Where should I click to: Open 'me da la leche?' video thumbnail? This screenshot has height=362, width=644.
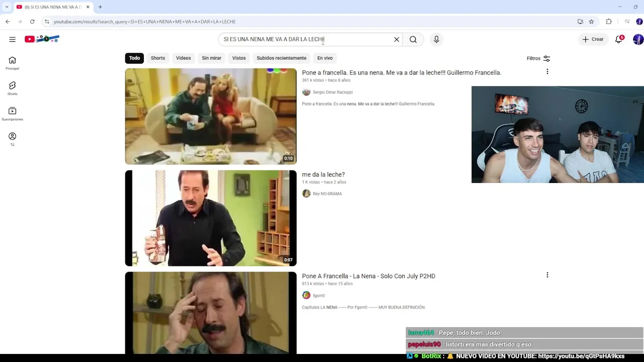click(211, 218)
